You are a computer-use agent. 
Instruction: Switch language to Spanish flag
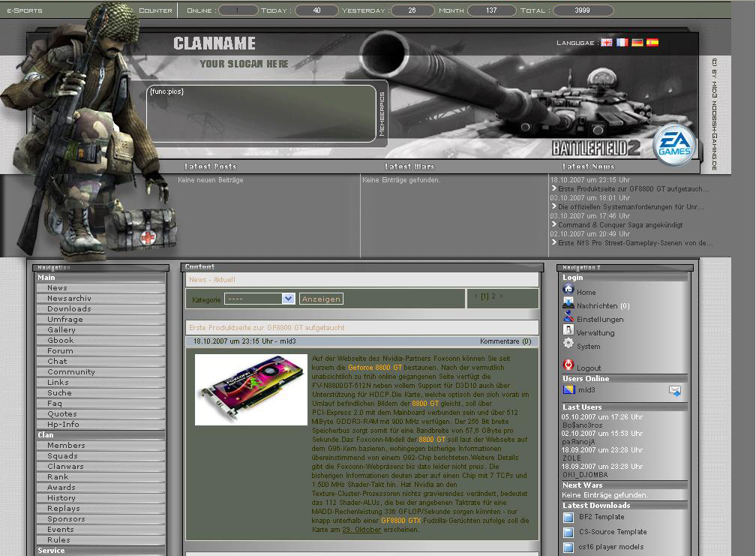652,43
